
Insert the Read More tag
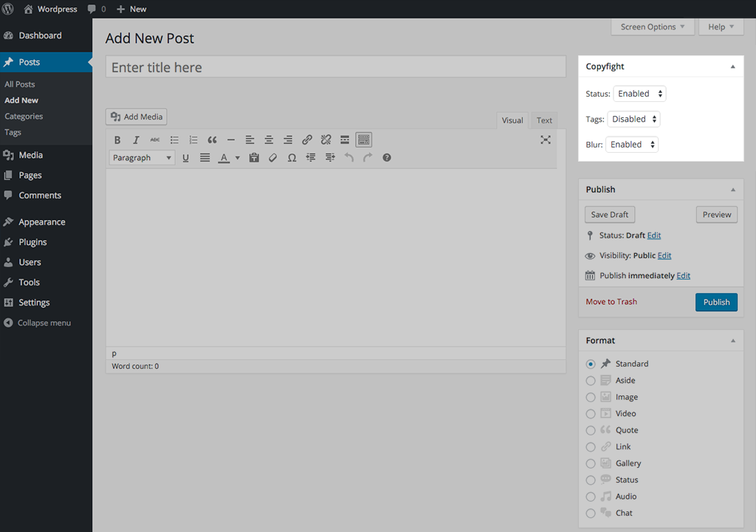345,139
